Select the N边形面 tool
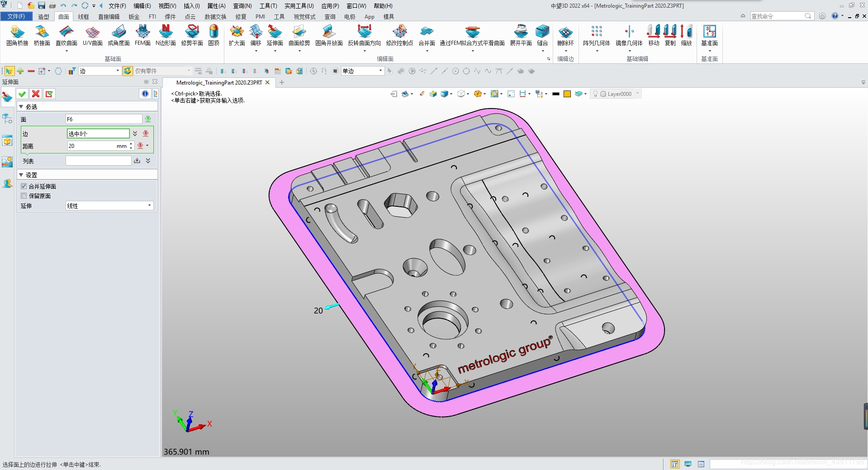 pyautogui.click(x=166, y=35)
